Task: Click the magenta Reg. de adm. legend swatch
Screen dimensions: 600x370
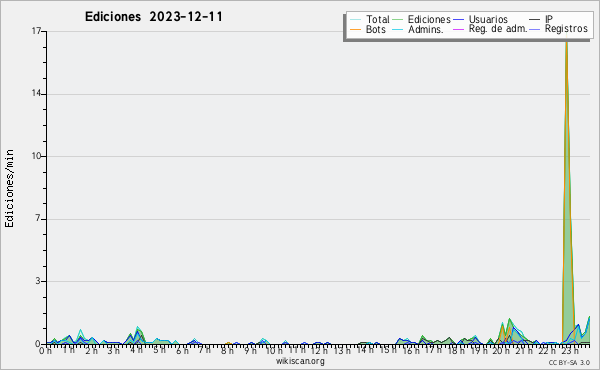Action: [x=458, y=29]
